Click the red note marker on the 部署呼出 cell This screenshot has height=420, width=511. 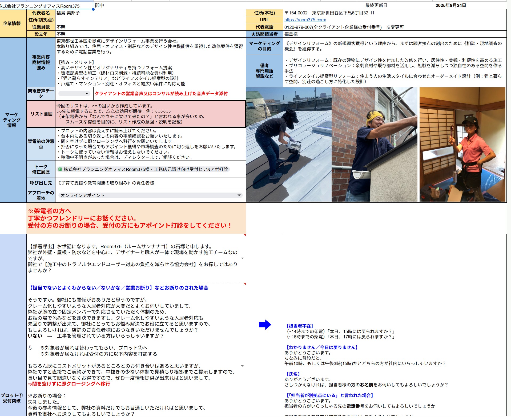[244, 235]
